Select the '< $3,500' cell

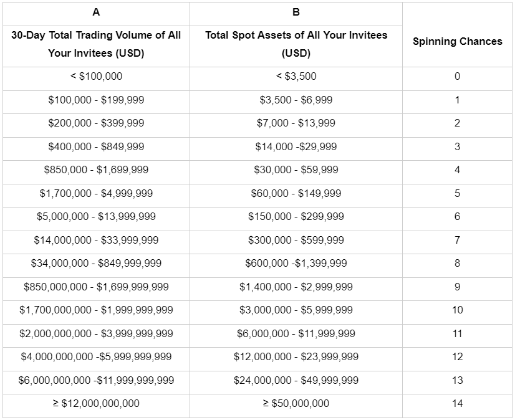coord(296,77)
